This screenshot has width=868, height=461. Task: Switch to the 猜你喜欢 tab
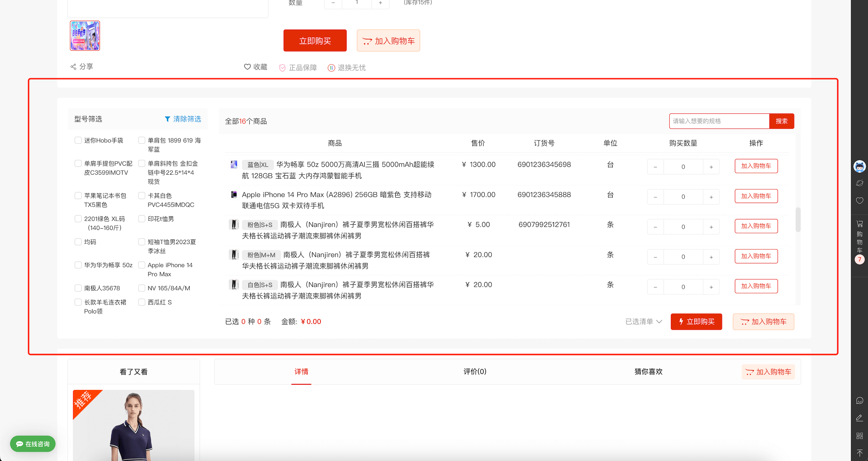tap(648, 371)
